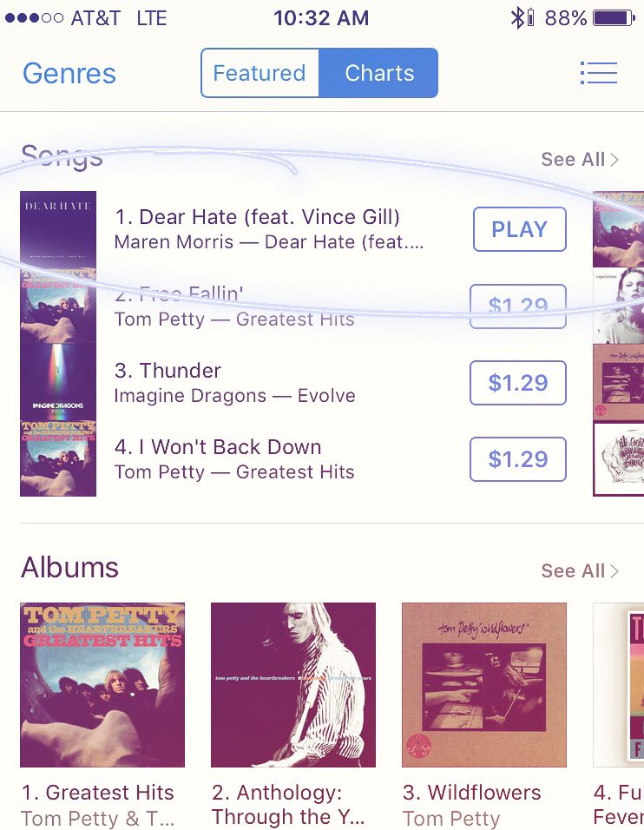Screen dimensions: 644x830
Task: Open the Greatest Hits album cover
Action: click(102, 685)
